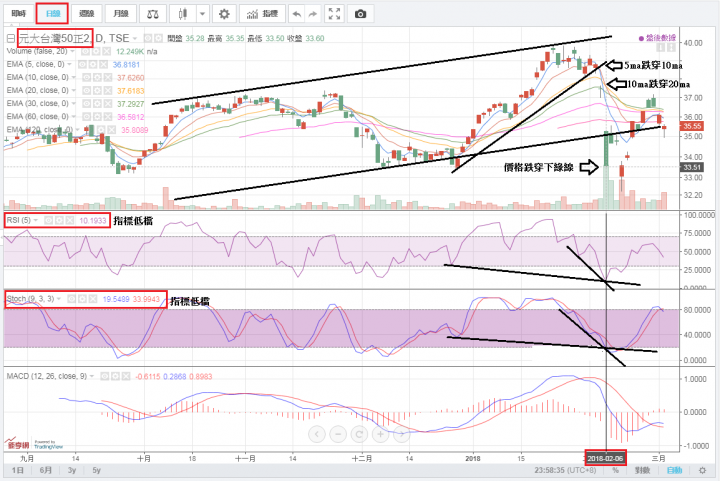720x481 pixels.
Task: Select the 1日 time range
Action: (x=17, y=470)
